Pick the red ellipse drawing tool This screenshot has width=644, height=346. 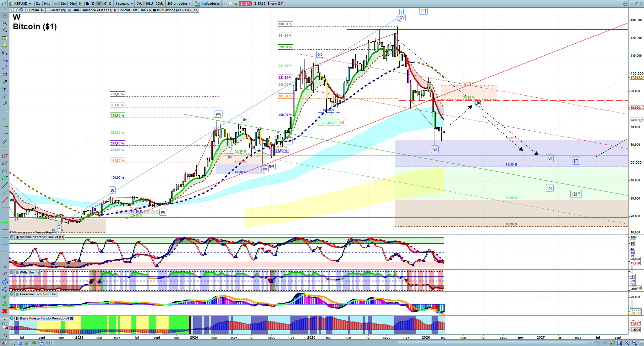point(5,156)
